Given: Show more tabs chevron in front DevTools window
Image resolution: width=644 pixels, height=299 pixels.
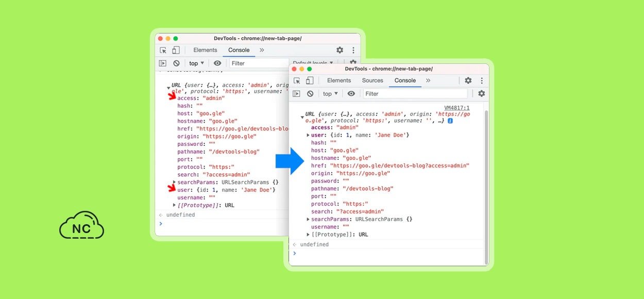Looking at the screenshot, I should tap(428, 80).
